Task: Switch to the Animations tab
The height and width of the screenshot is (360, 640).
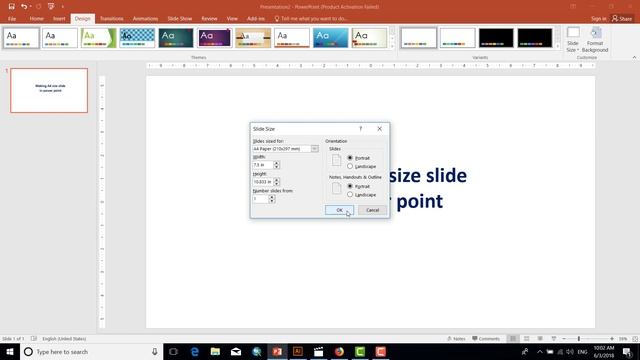Action: pyautogui.click(x=145, y=19)
